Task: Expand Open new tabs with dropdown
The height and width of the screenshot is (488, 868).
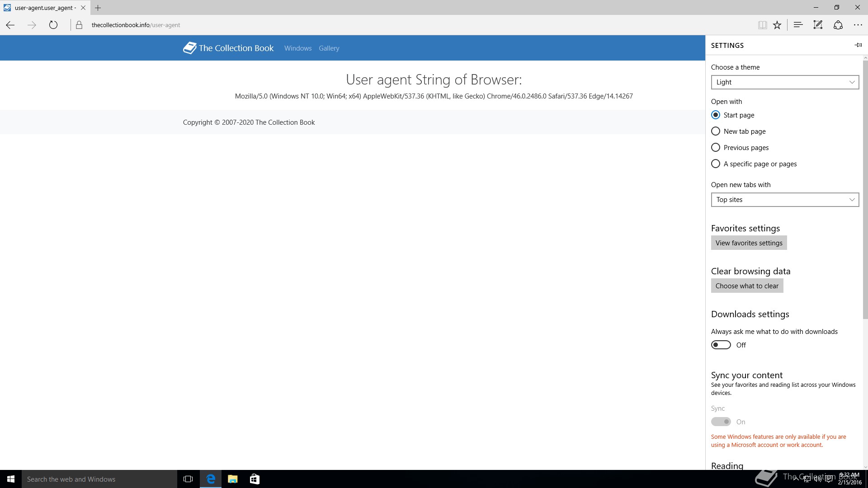Action: (x=785, y=200)
